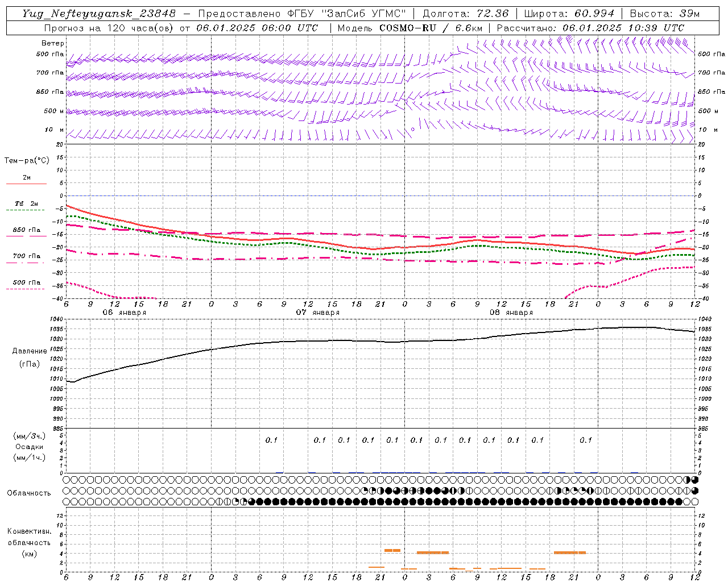Click the 'Ветер' wind panel label
Viewport: 728px width, 582px height.
(53, 43)
